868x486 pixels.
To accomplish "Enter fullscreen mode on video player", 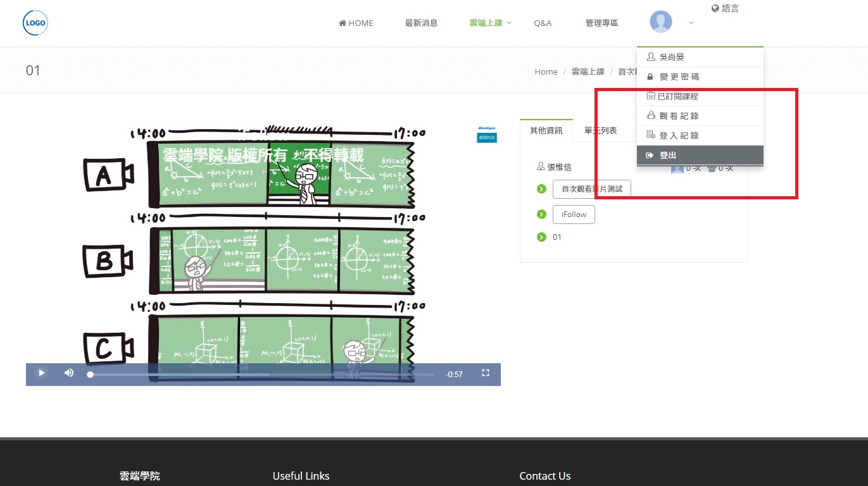I will point(486,373).
